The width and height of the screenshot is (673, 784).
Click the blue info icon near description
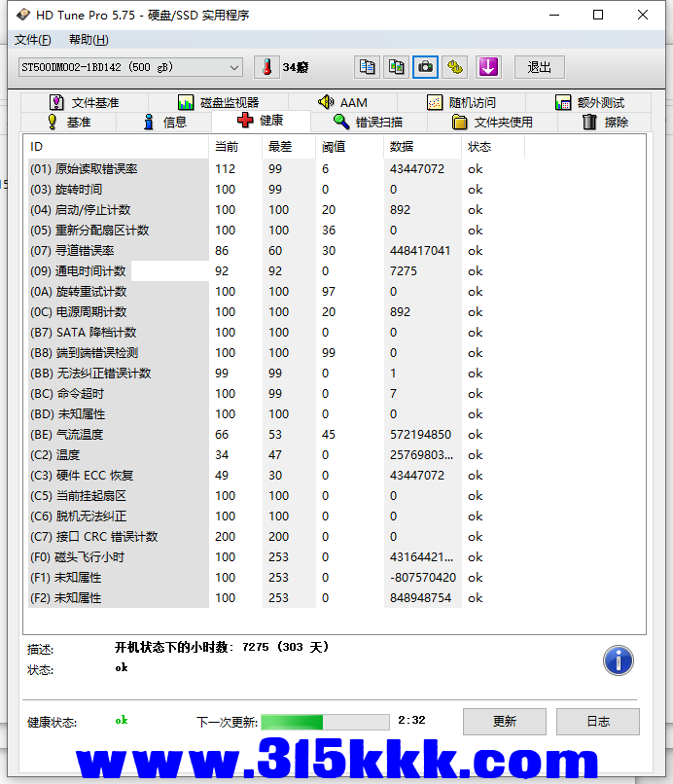click(x=618, y=660)
